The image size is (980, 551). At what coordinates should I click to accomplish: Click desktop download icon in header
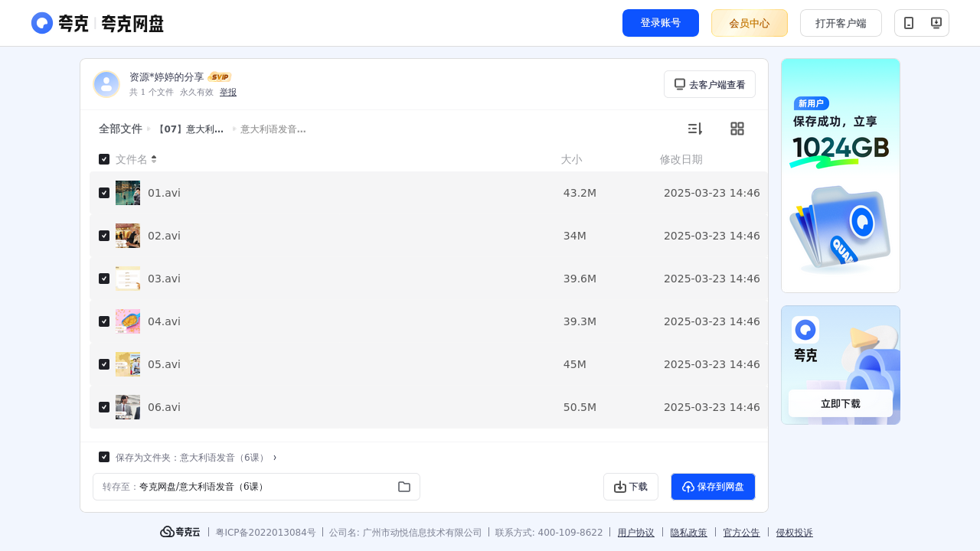[x=936, y=23]
